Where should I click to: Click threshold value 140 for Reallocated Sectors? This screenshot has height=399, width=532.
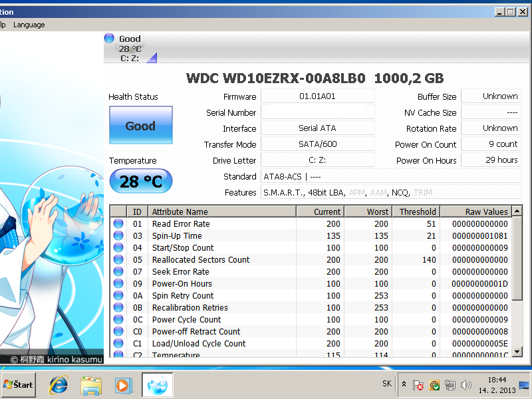tap(429, 259)
